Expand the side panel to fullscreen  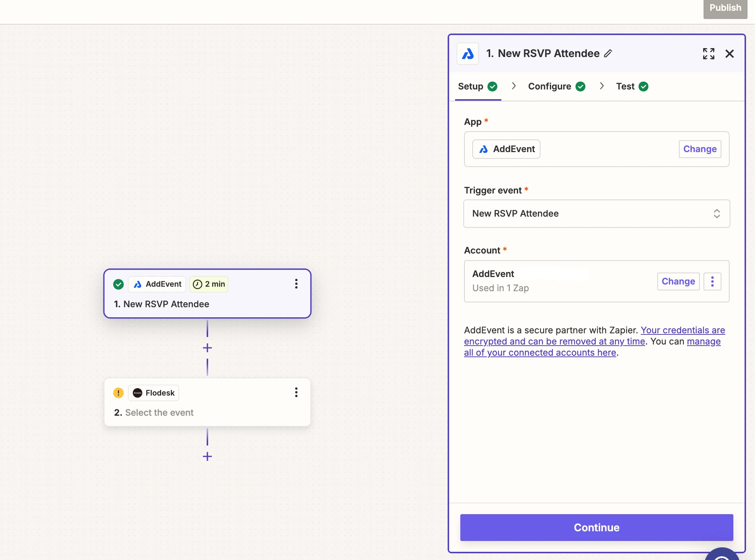708,54
